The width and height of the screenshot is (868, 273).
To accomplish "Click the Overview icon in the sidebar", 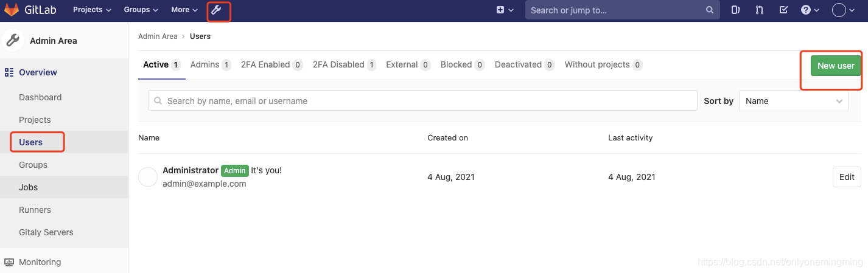I will 9,72.
